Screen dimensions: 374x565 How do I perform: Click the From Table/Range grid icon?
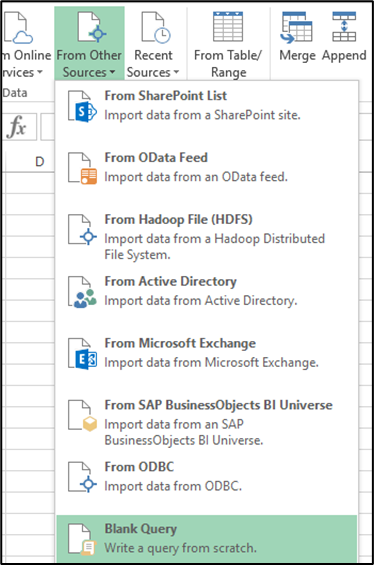228,27
